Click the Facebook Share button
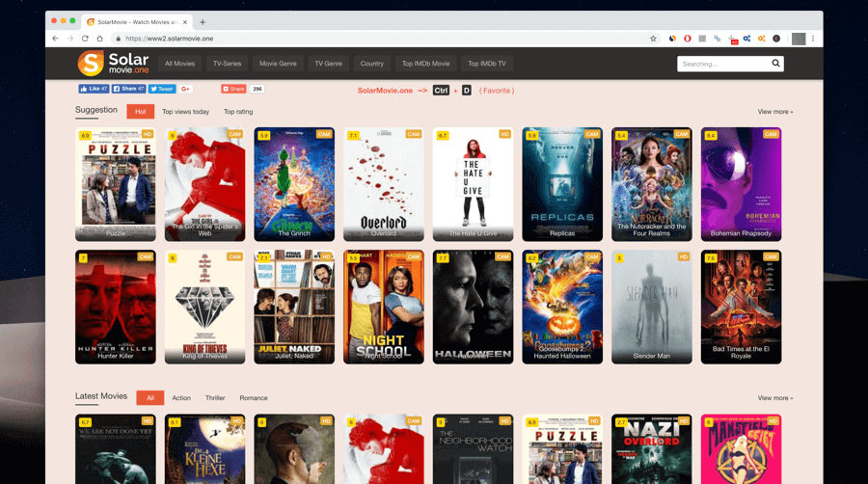This screenshot has height=484, width=868. coord(128,89)
